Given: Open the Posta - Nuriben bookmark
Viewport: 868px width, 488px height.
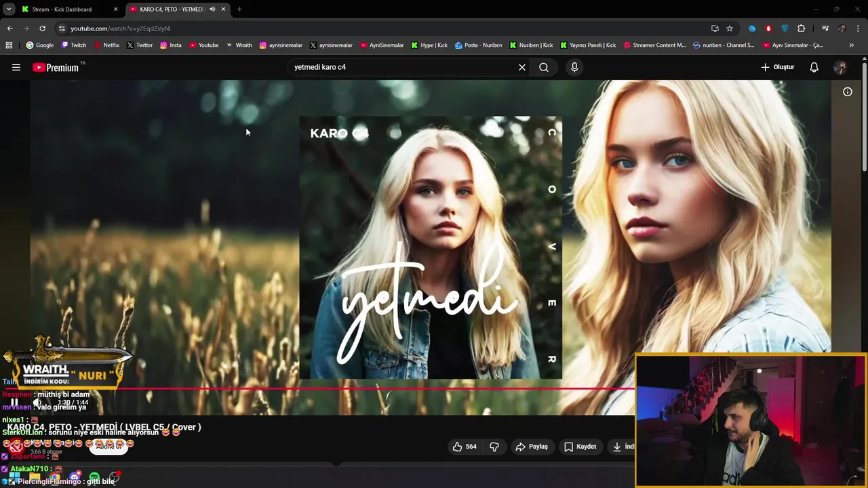Looking at the screenshot, I should coord(479,45).
